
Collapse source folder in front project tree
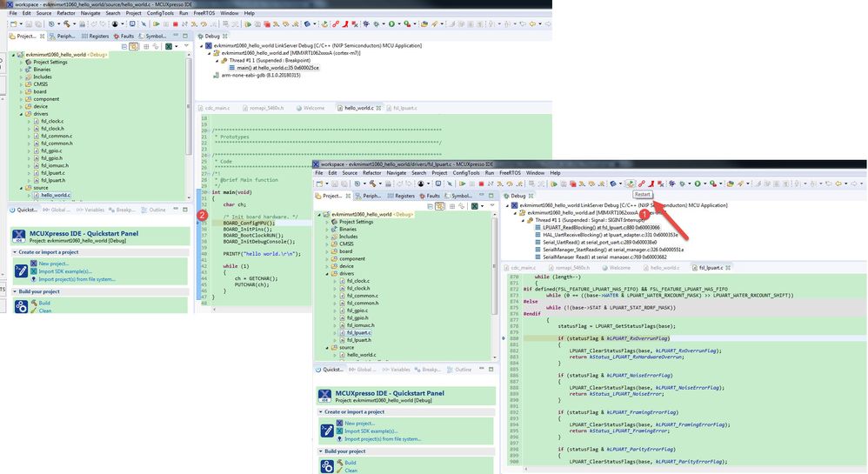[x=327, y=347]
